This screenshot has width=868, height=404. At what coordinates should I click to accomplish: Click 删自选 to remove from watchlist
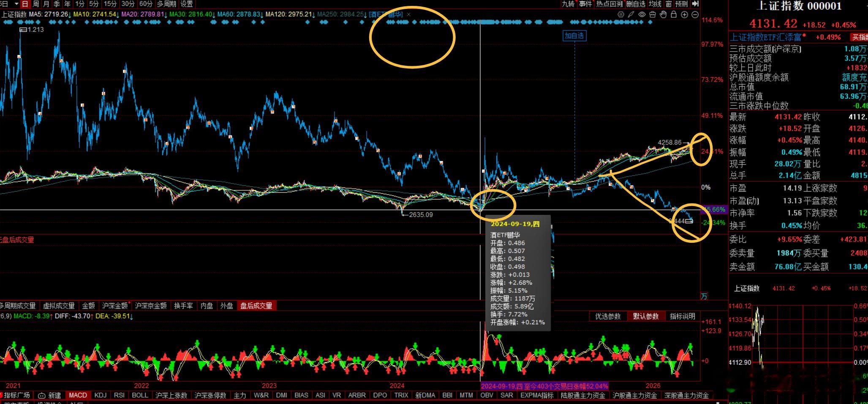(x=636, y=4)
